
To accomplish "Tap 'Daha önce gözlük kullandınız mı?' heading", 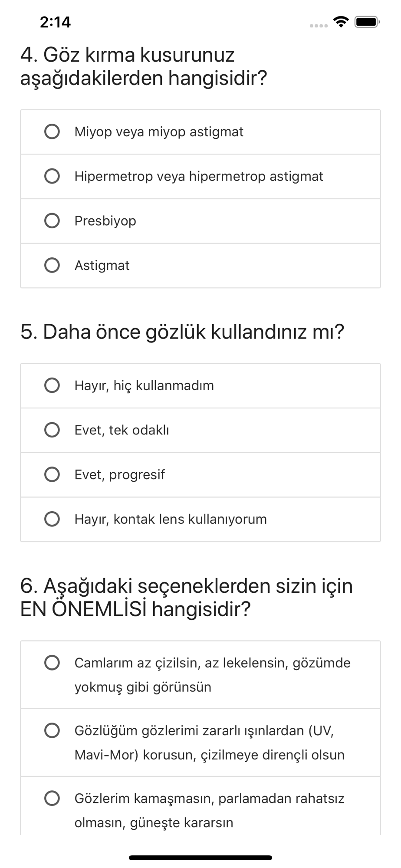I will [x=182, y=332].
